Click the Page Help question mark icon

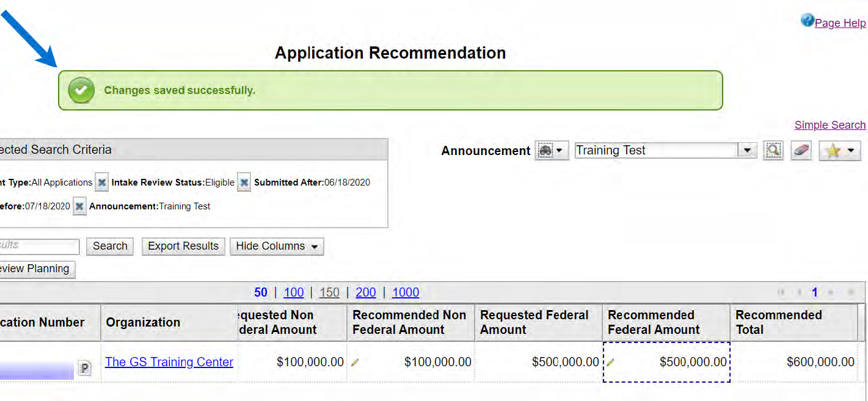coord(808,21)
